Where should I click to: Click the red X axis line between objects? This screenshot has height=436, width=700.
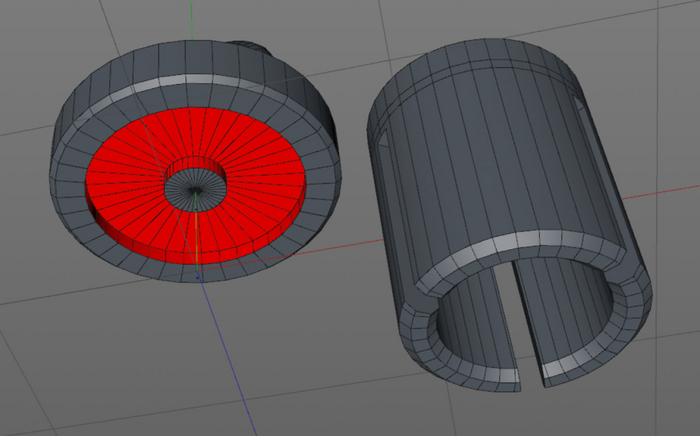(x=350, y=240)
